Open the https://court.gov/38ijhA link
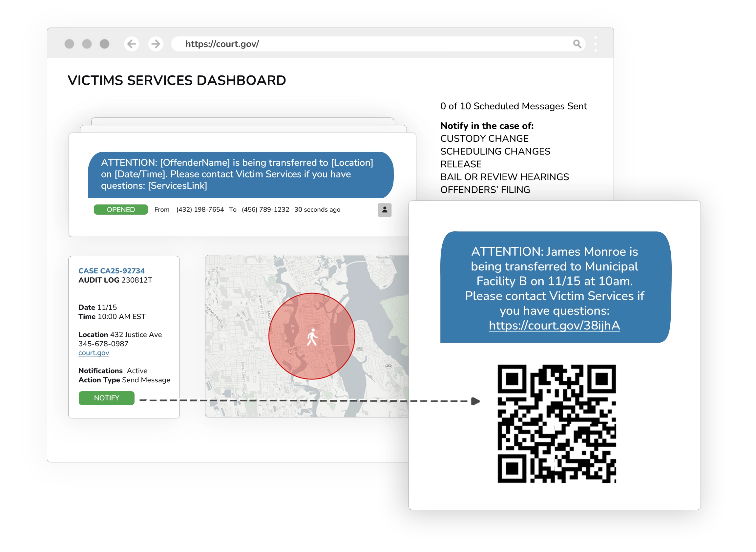 (554, 325)
